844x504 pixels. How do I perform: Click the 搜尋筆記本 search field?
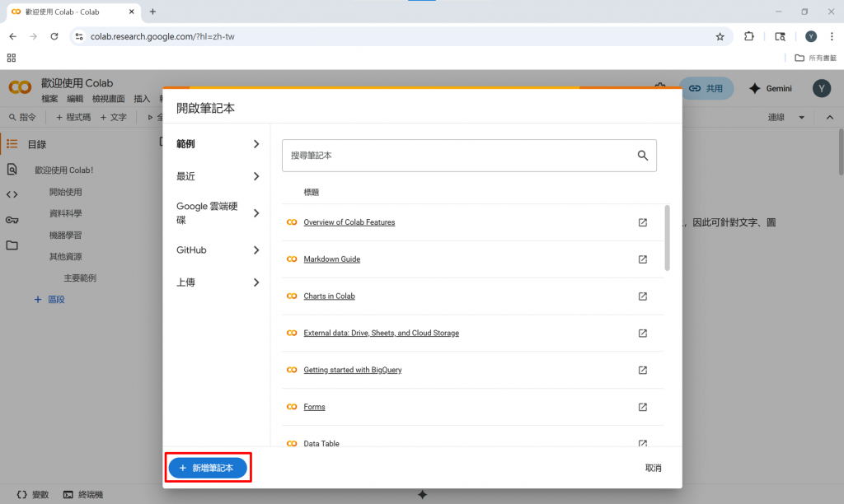(469, 156)
